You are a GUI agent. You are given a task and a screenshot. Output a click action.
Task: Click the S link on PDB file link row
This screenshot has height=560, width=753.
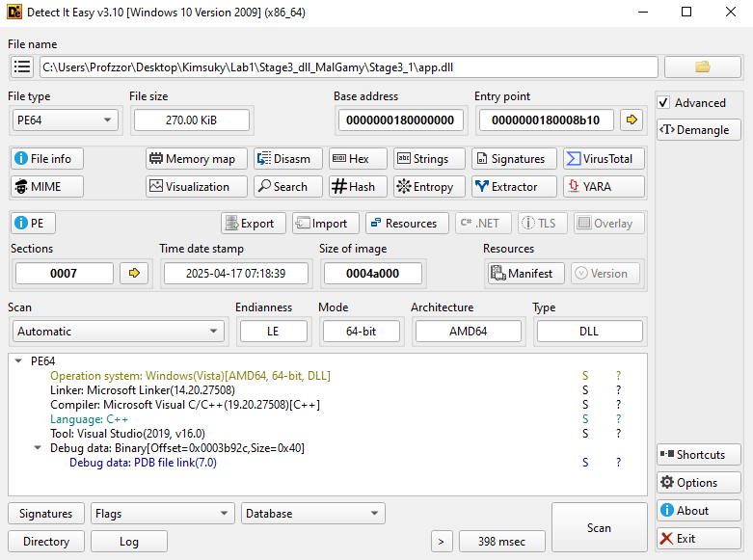(585, 462)
